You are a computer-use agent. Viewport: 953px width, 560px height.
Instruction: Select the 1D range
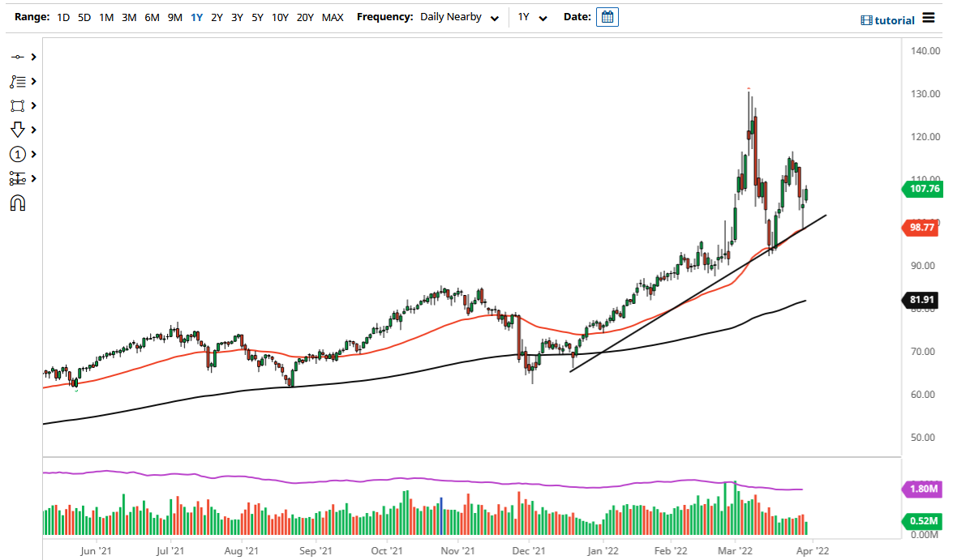click(x=62, y=16)
